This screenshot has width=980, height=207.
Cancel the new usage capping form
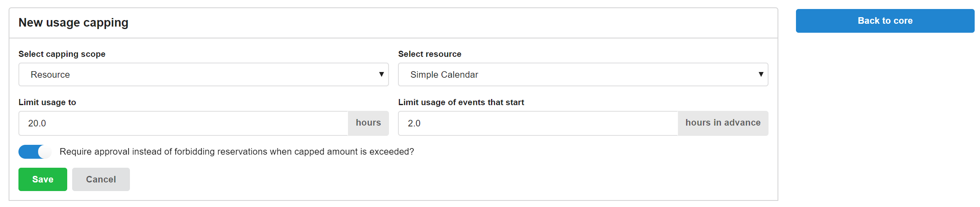tap(101, 180)
